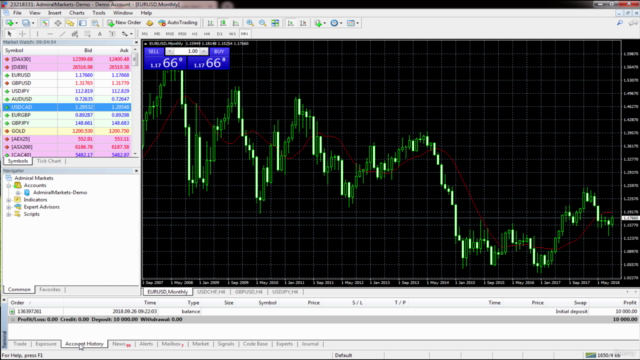Select the trendline drawing tool

click(62, 34)
